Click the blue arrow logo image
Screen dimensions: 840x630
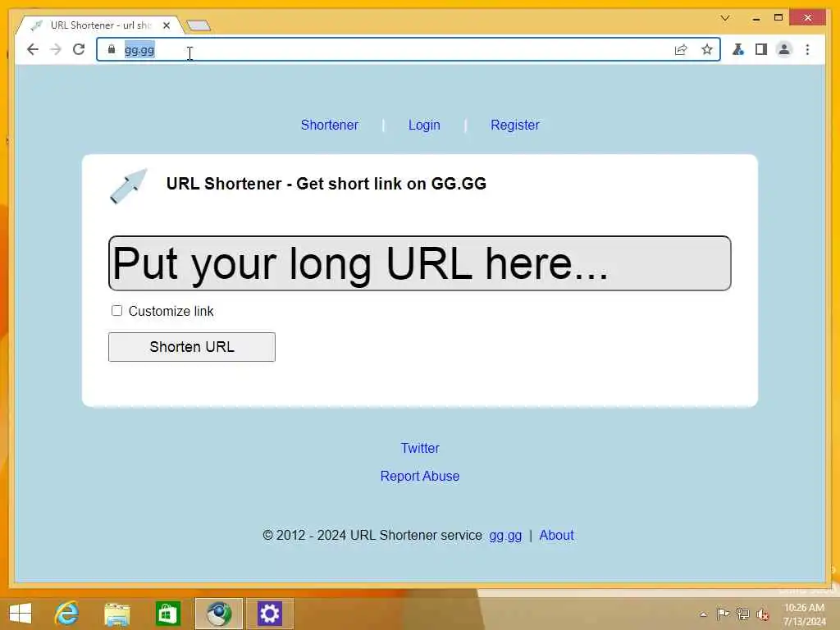[129, 186]
